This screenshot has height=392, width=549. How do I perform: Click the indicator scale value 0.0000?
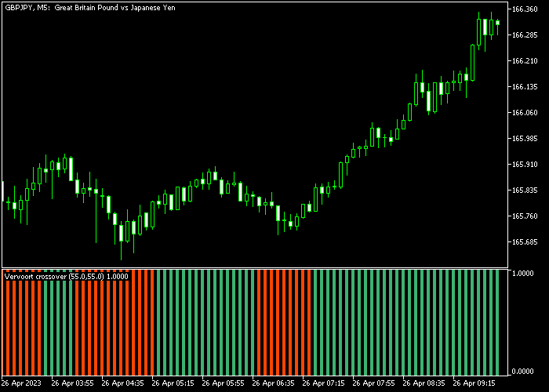(x=525, y=372)
